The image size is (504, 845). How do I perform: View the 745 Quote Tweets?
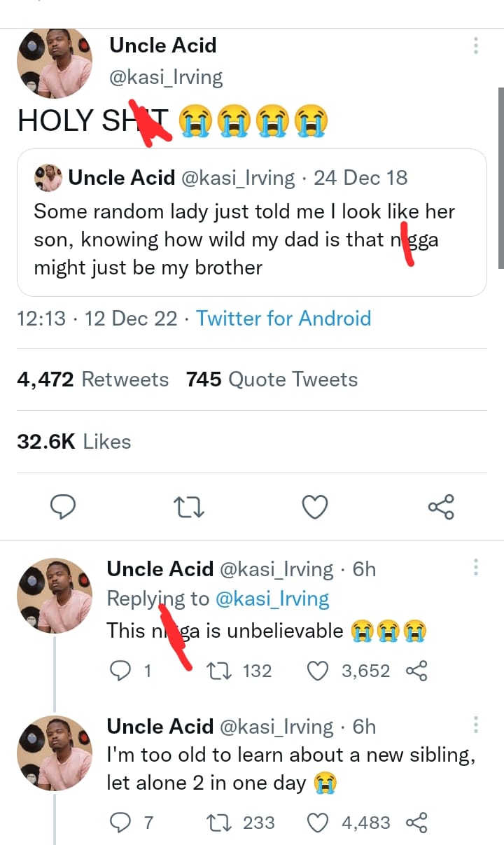tap(272, 379)
